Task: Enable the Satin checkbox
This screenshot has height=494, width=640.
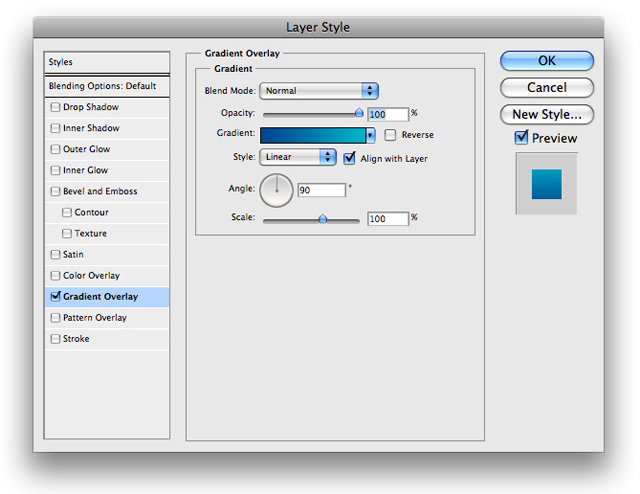Action: [55, 255]
